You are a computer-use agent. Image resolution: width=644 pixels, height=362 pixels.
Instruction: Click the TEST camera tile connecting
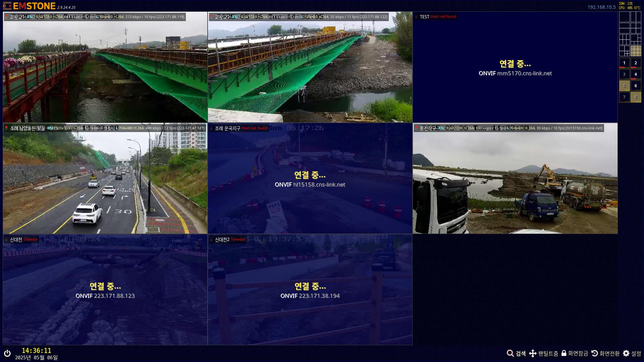pyautogui.click(x=515, y=67)
